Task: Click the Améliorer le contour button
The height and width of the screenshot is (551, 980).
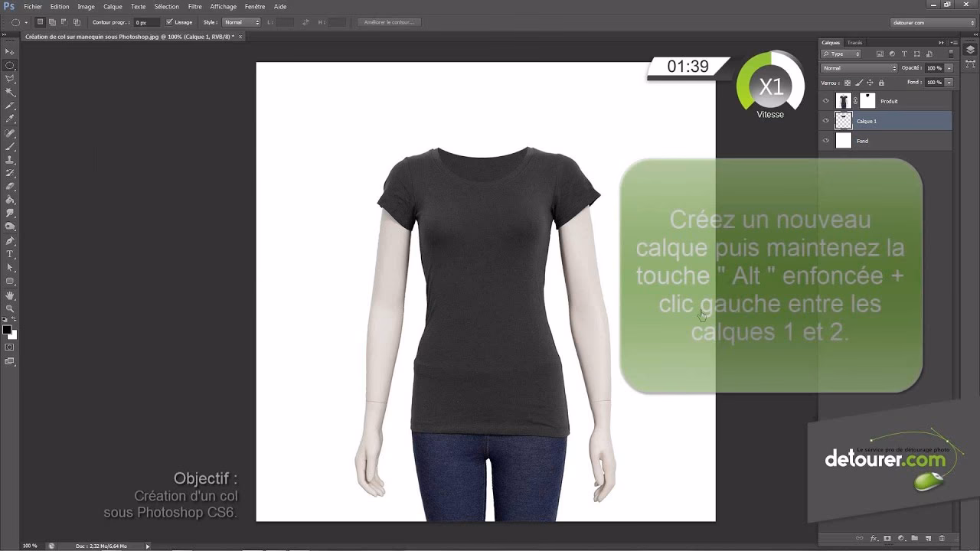Action: tap(389, 21)
